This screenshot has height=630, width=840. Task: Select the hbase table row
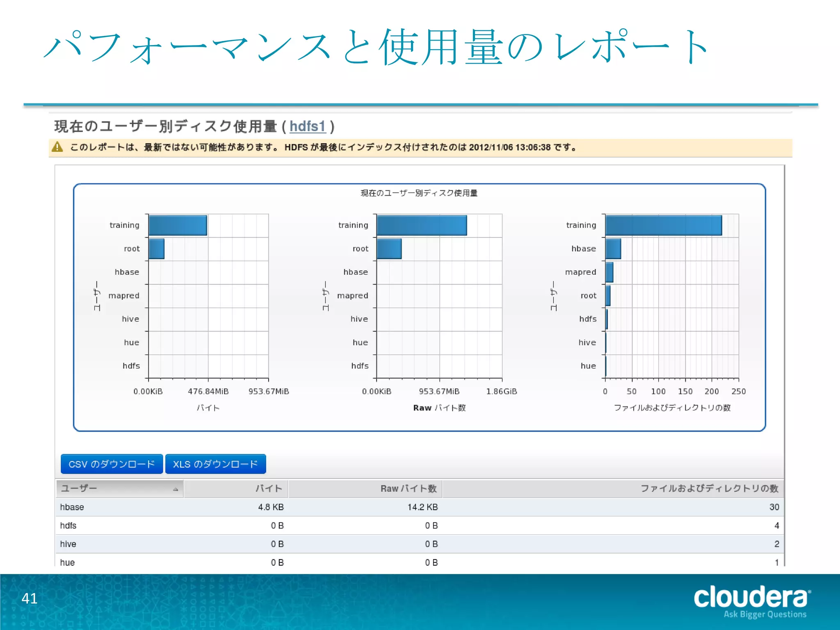(419, 507)
